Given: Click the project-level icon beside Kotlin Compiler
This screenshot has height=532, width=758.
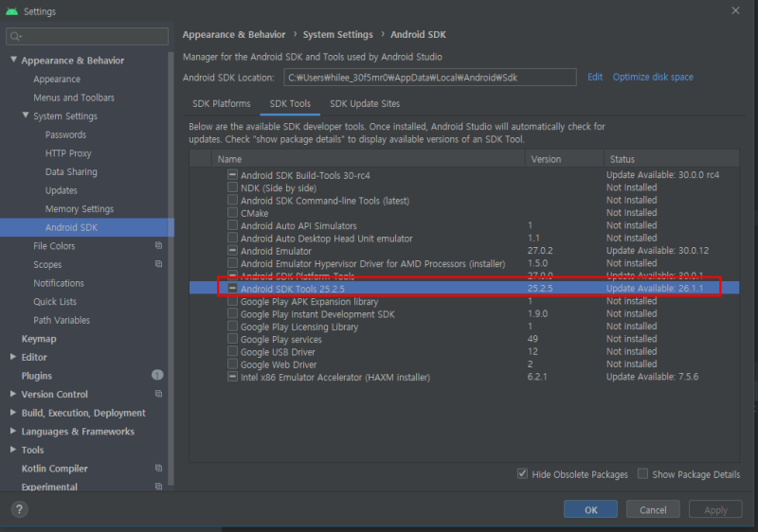Looking at the screenshot, I should click(158, 469).
